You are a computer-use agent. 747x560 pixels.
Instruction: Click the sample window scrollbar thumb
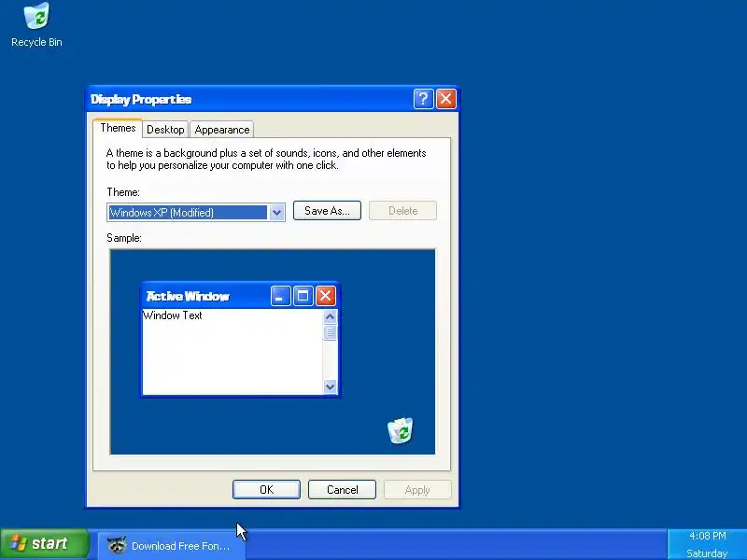[x=330, y=332]
